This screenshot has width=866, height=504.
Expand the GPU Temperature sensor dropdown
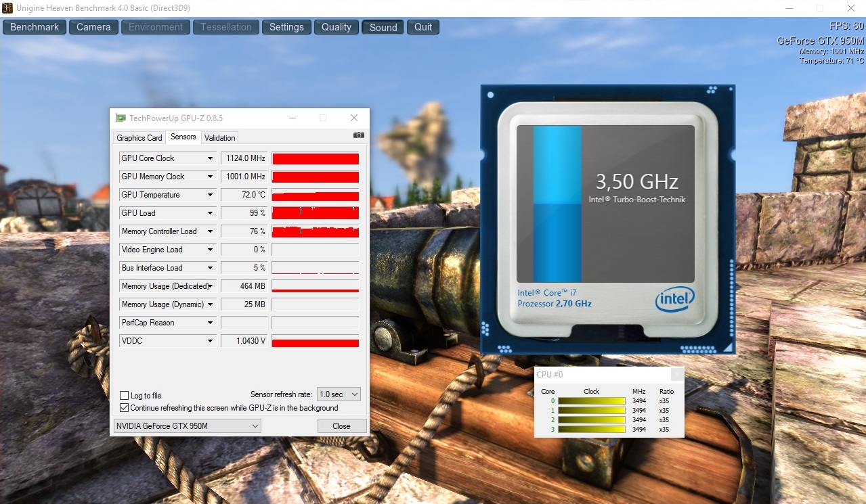pyautogui.click(x=211, y=195)
